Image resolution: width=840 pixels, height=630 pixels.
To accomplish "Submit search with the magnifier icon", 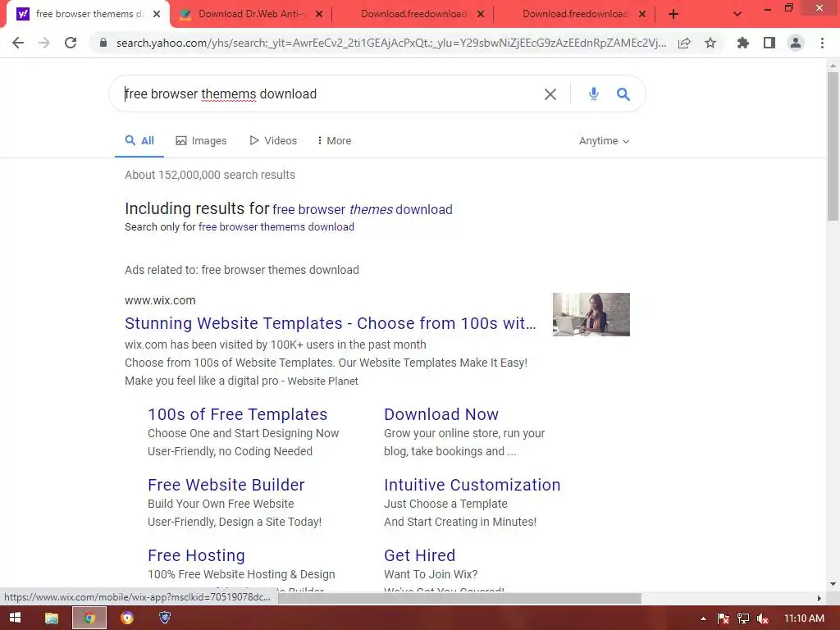I will point(623,94).
